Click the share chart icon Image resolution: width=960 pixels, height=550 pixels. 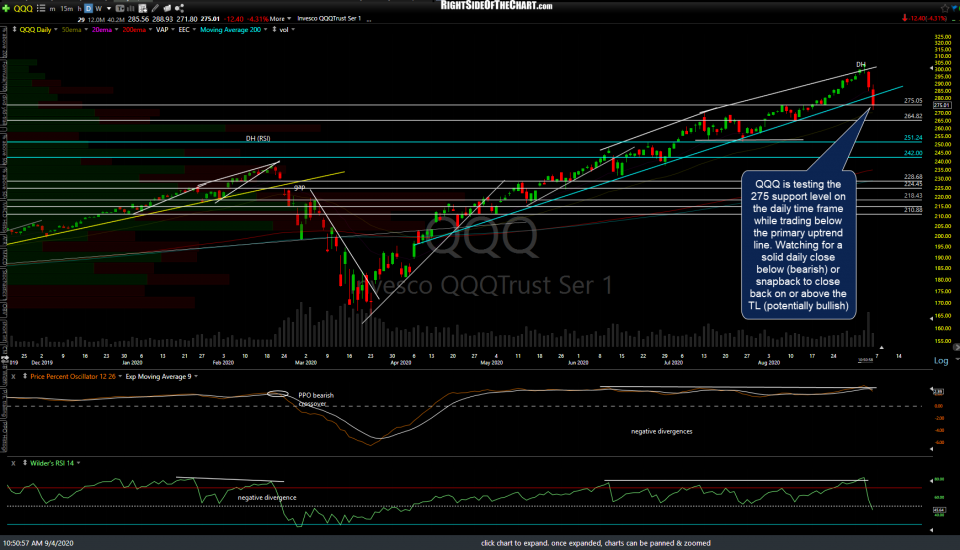pyautogui.click(x=179, y=8)
